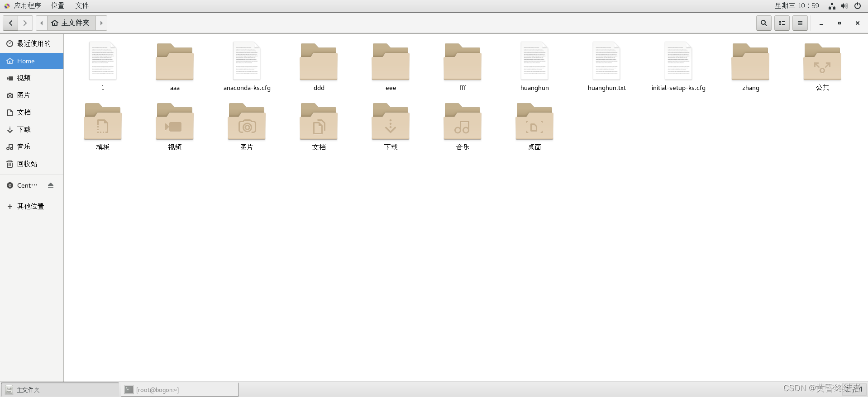
Task: Click the network status icon
Action: click(x=832, y=6)
